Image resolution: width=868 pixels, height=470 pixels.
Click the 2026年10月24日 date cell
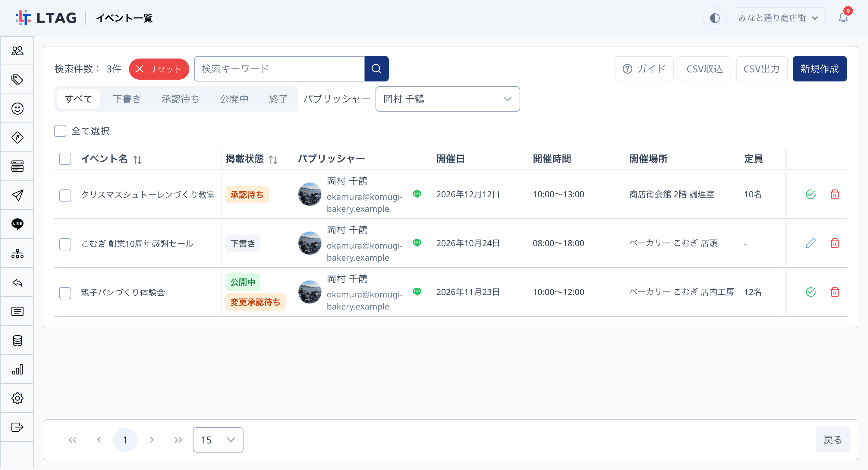click(x=468, y=243)
